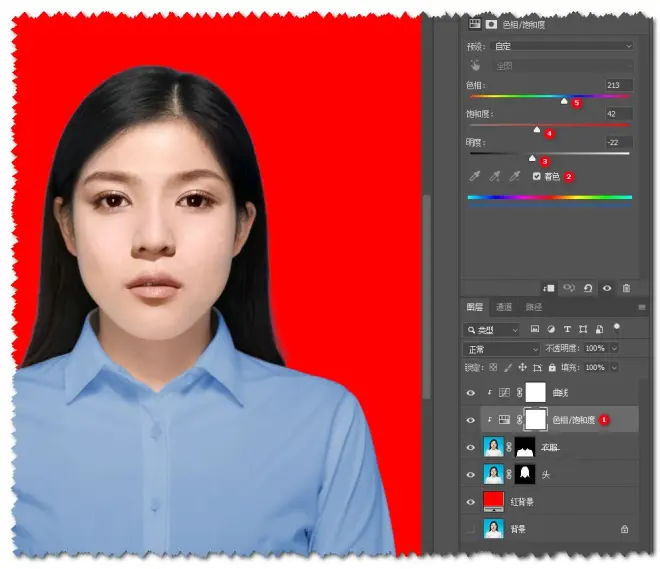
Task: Hide the 衣服 layer
Action: [x=471, y=447]
